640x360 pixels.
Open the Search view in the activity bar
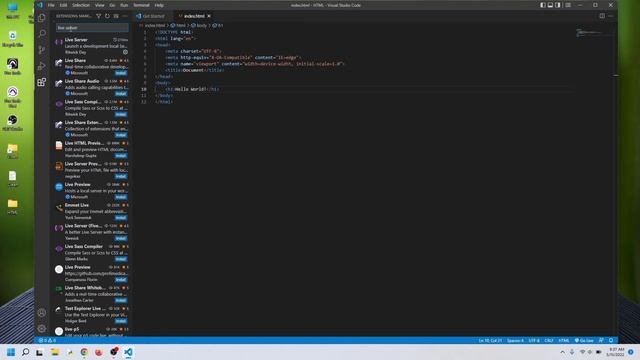tap(42, 33)
